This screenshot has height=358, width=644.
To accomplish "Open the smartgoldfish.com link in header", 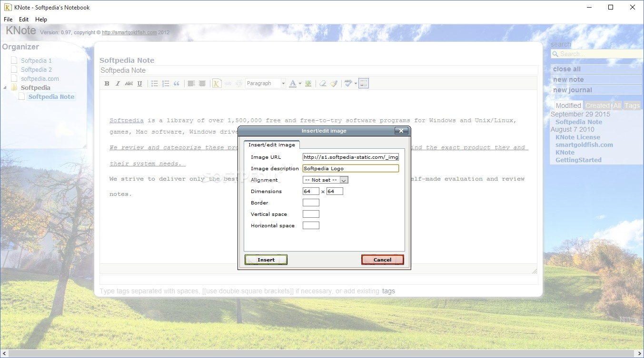I will click(129, 32).
